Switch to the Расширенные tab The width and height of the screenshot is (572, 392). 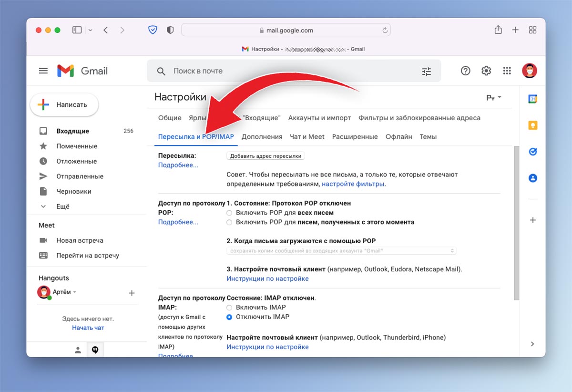(x=355, y=137)
